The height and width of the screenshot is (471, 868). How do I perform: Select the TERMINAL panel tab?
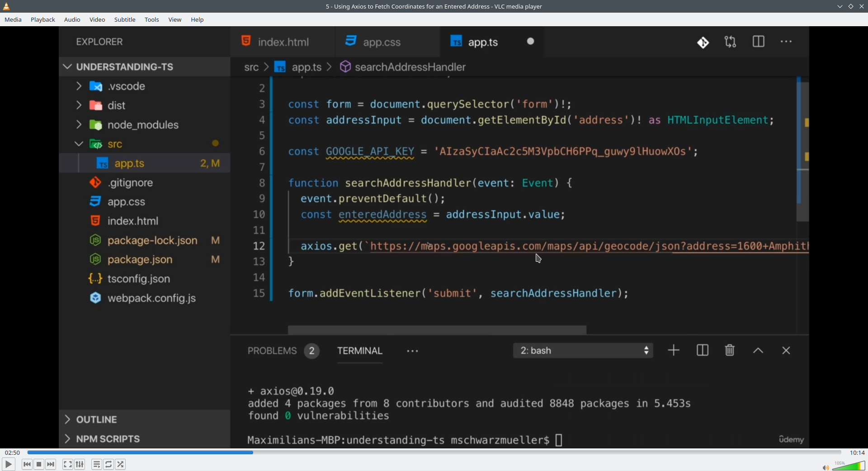point(360,351)
